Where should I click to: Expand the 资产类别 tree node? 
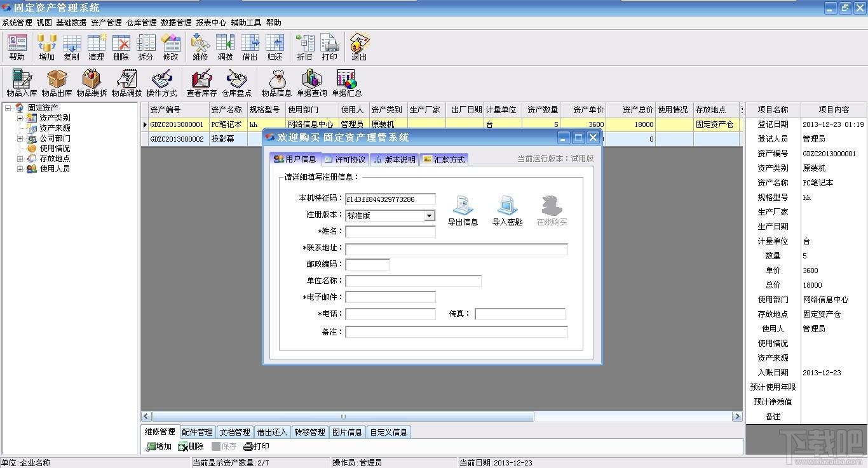click(x=20, y=118)
